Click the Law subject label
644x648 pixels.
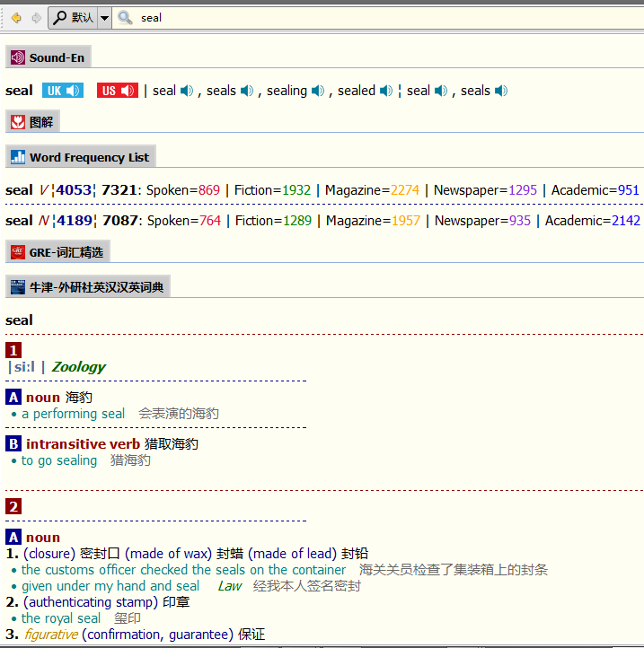230,586
